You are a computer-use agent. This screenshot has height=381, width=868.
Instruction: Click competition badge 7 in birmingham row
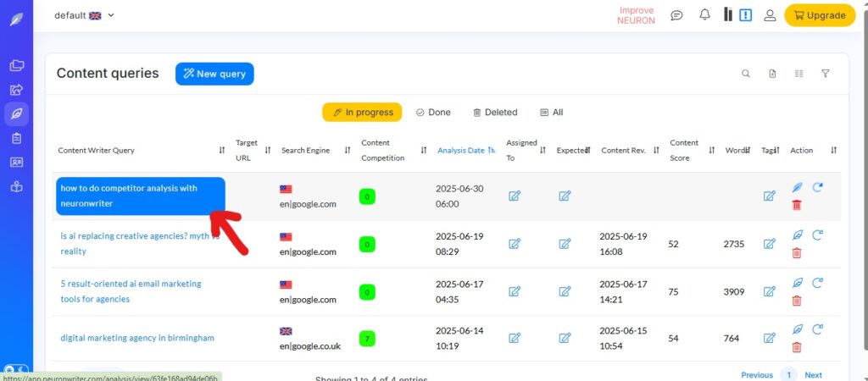click(x=367, y=338)
